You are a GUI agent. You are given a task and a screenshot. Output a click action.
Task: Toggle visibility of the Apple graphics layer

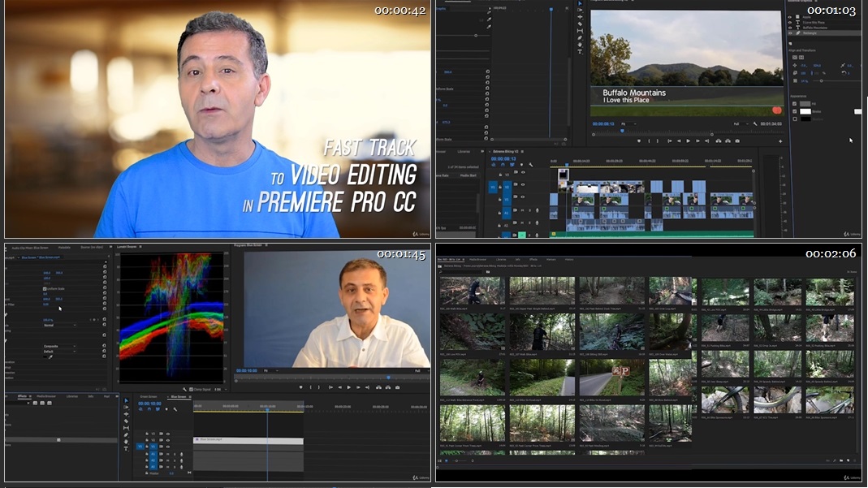click(x=790, y=17)
